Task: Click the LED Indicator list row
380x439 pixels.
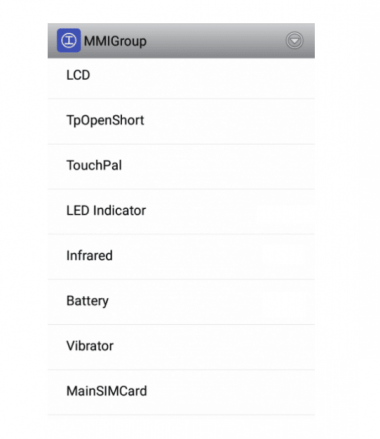Action: 181,212
